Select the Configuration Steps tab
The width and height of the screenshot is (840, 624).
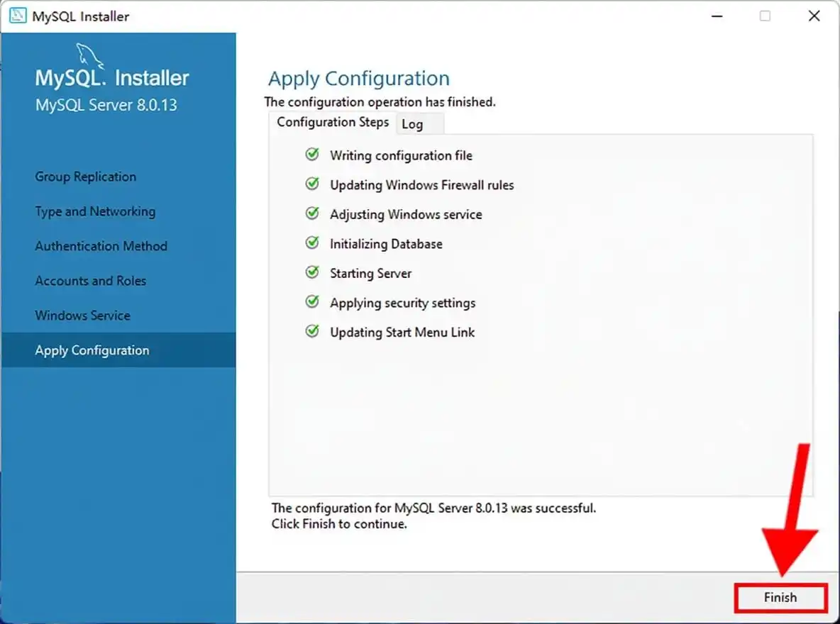333,122
